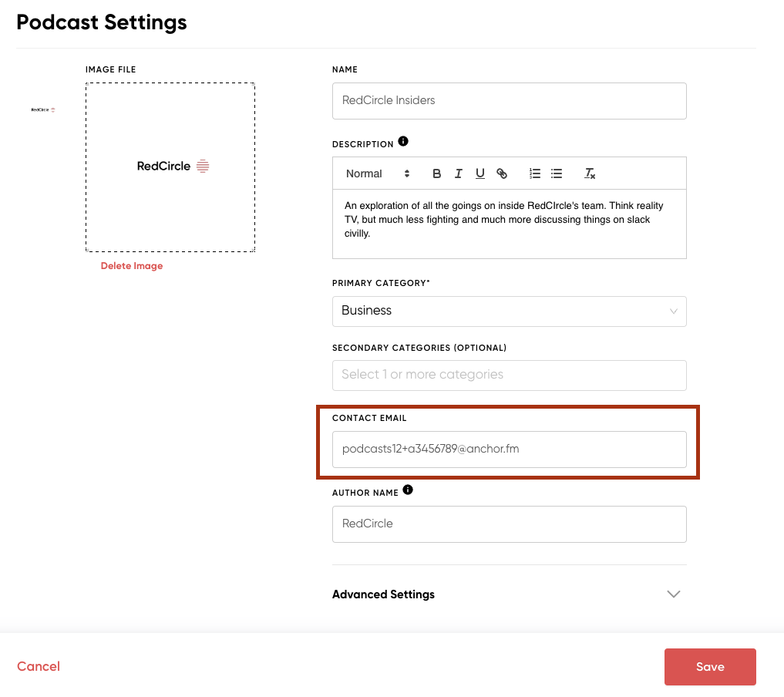Screen dimensions: 784x697
Task: Toggle bold formatting in description editor
Action: point(436,173)
